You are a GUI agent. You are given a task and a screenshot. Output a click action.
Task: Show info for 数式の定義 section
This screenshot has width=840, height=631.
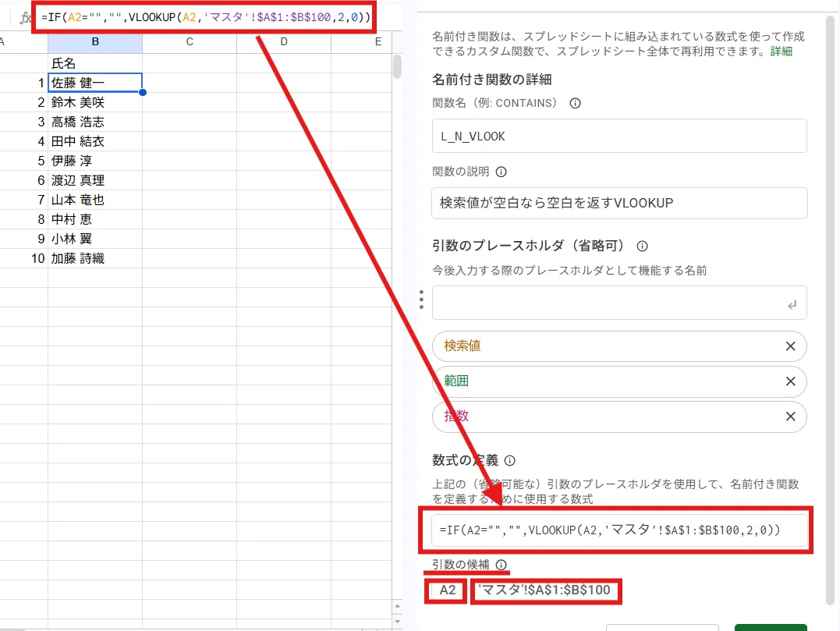point(510,461)
